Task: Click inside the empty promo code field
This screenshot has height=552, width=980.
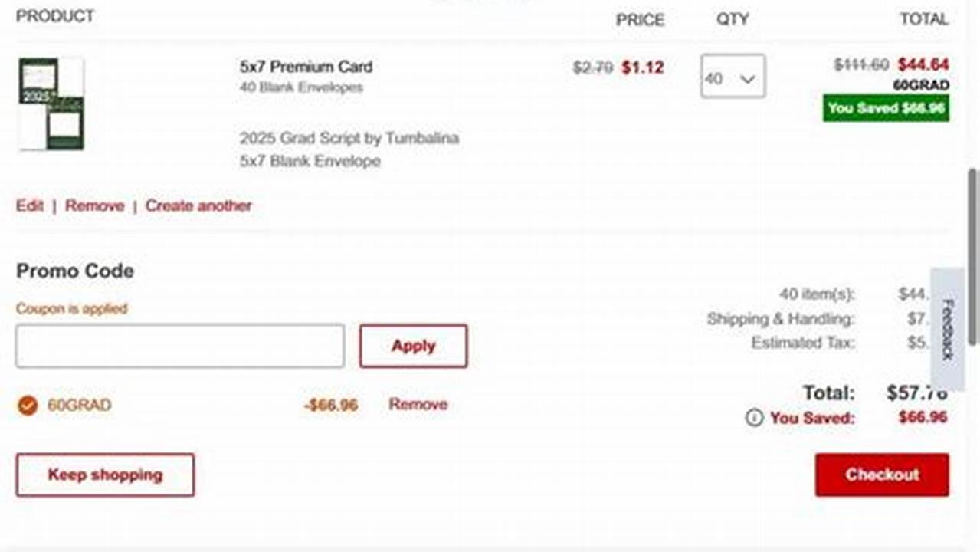Action: tap(179, 346)
